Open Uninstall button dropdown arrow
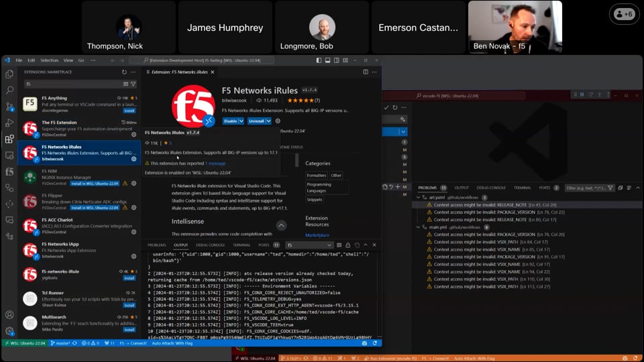The width and height of the screenshot is (644, 362). (268, 121)
